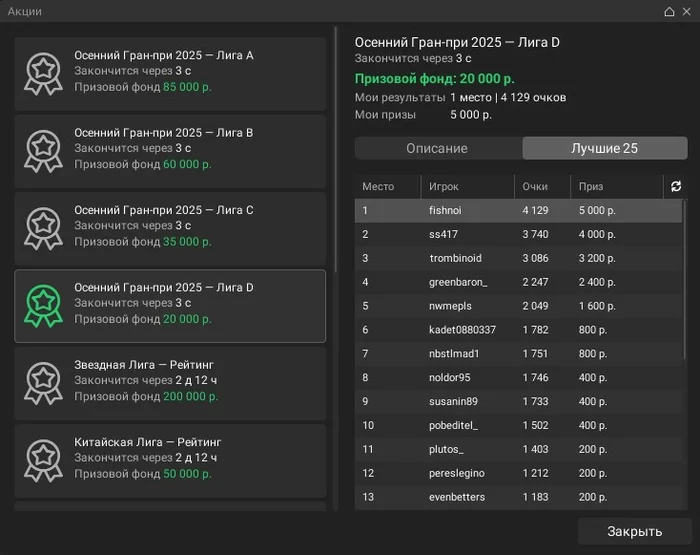The image size is (700, 555).
Task: Click the 3 740 points cell
Action: click(535, 234)
